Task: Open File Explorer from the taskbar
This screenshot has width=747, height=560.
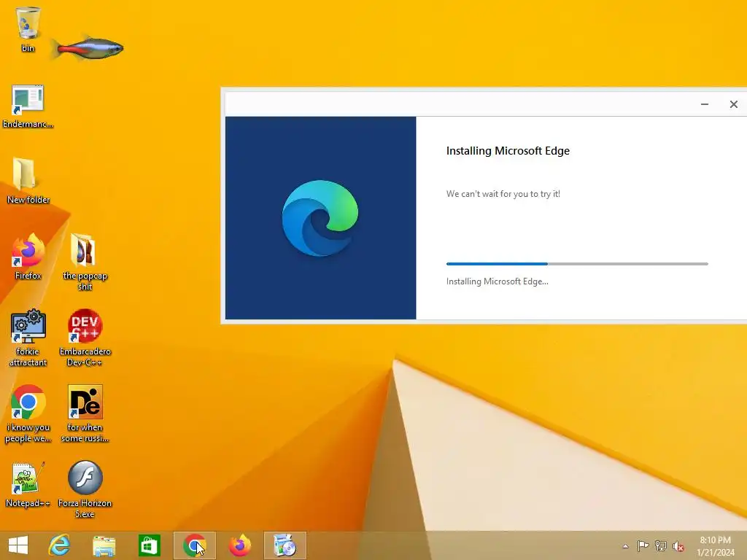Action: click(x=104, y=545)
